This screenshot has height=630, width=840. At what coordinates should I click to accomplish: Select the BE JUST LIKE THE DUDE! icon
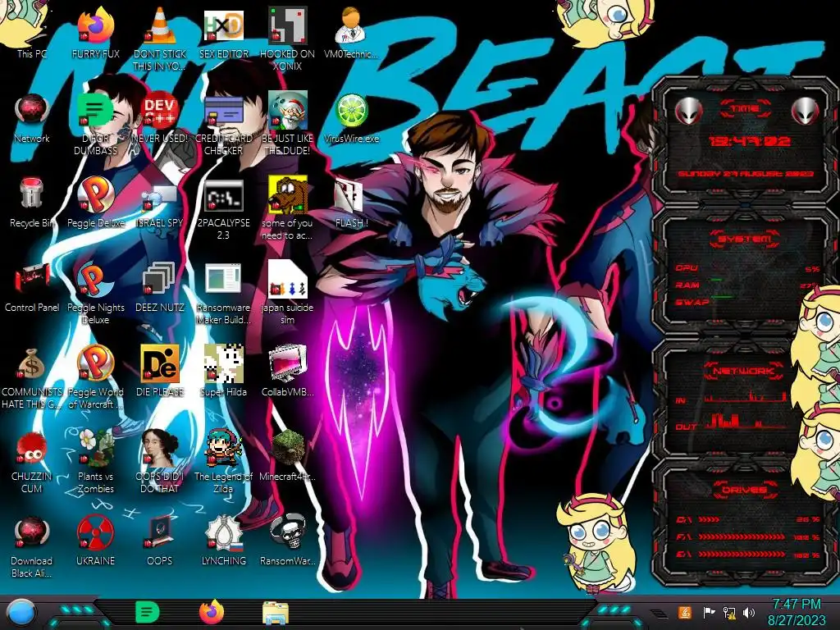pos(288,123)
